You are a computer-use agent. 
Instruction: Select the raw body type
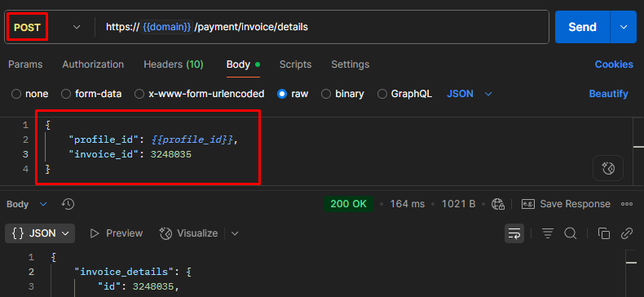(x=293, y=94)
